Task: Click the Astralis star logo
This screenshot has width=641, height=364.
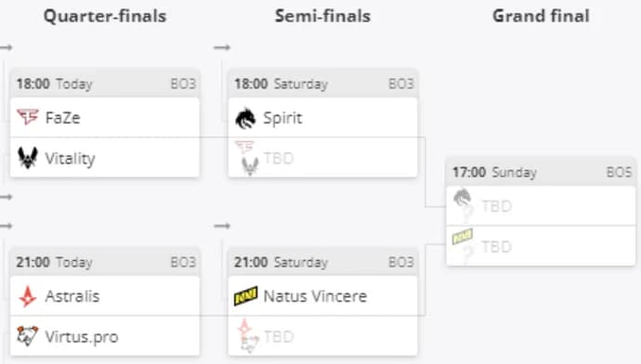Action: [x=27, y=296]
